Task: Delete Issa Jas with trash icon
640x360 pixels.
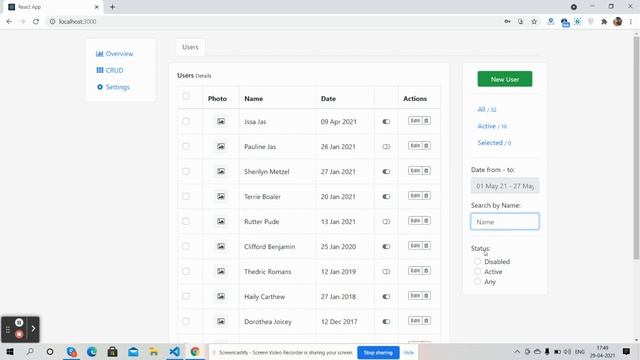Action: pyautogui.click(x=426, y=121)
